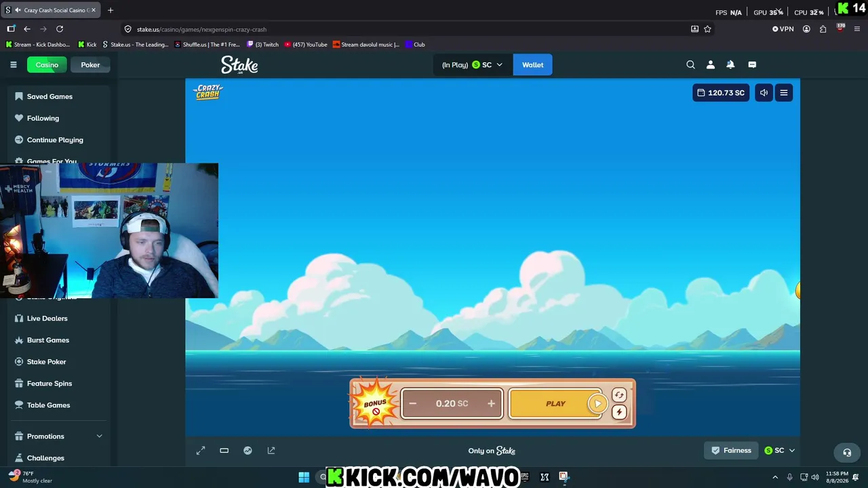This screenshot has height=488, width=868.
Task: Click the search magnifier in Stake header
Action: (690, 65)
